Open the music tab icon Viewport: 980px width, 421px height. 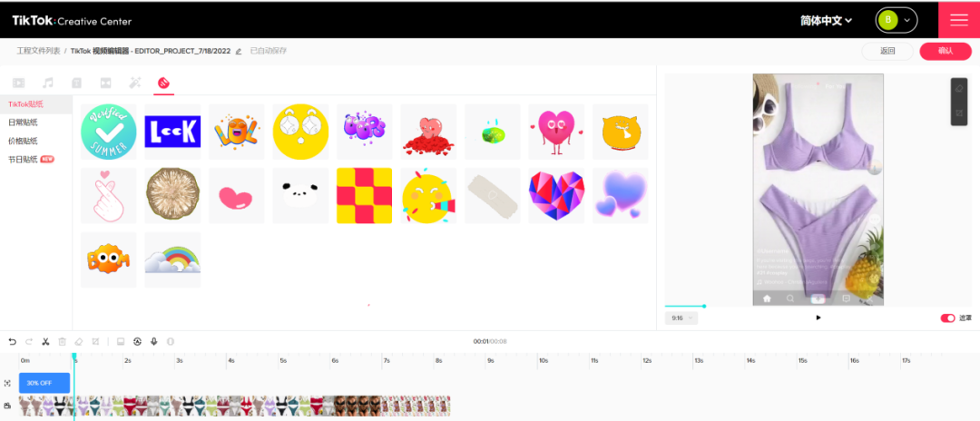[48, 83]
